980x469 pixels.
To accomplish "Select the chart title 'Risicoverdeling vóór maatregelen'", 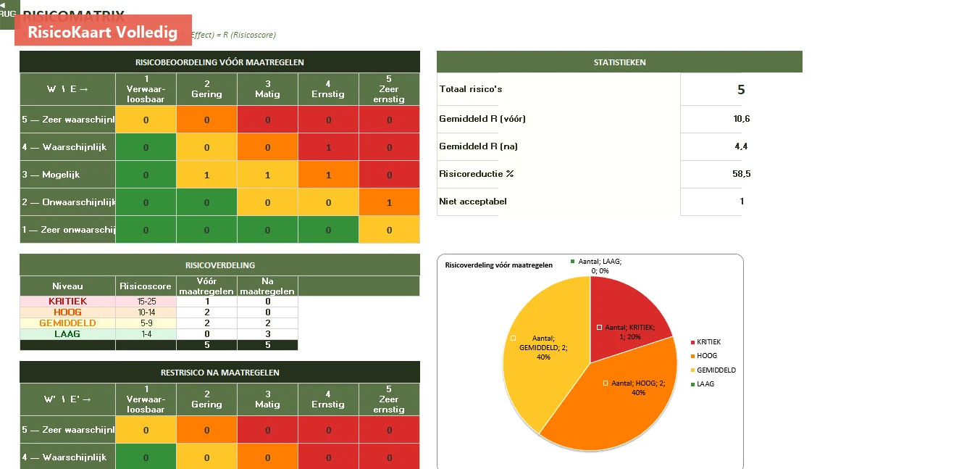I will (498, 265).
